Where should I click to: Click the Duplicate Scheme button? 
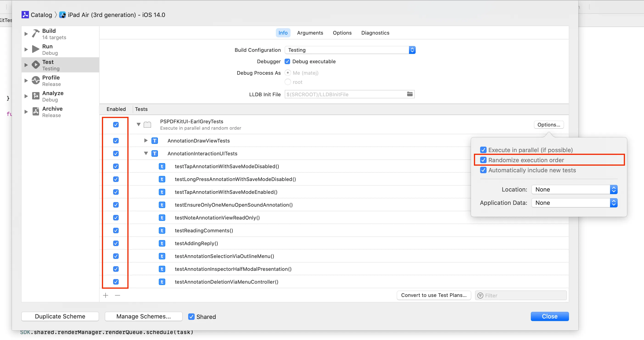pos(60,316)
